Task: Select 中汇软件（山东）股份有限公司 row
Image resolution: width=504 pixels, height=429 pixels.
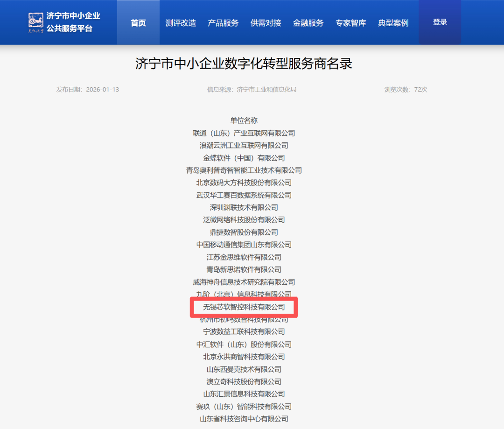Action: (x=244, y=345)
